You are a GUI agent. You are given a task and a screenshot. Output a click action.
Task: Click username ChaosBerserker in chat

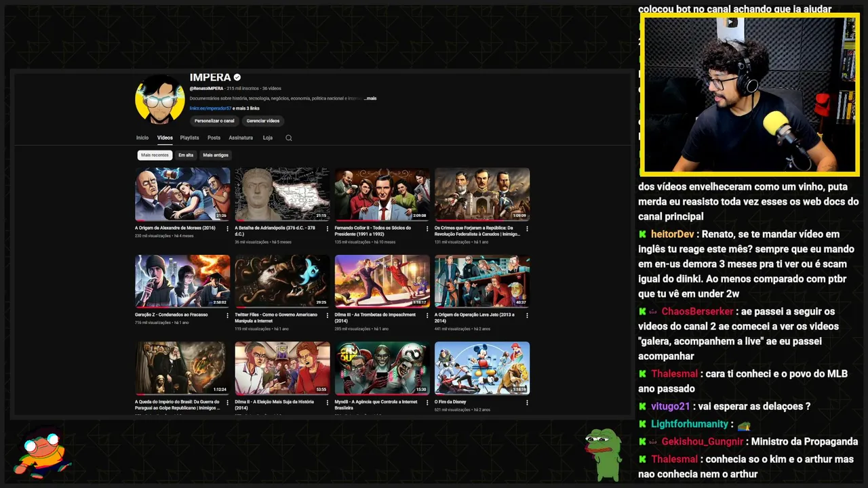(x=698, y=312)
